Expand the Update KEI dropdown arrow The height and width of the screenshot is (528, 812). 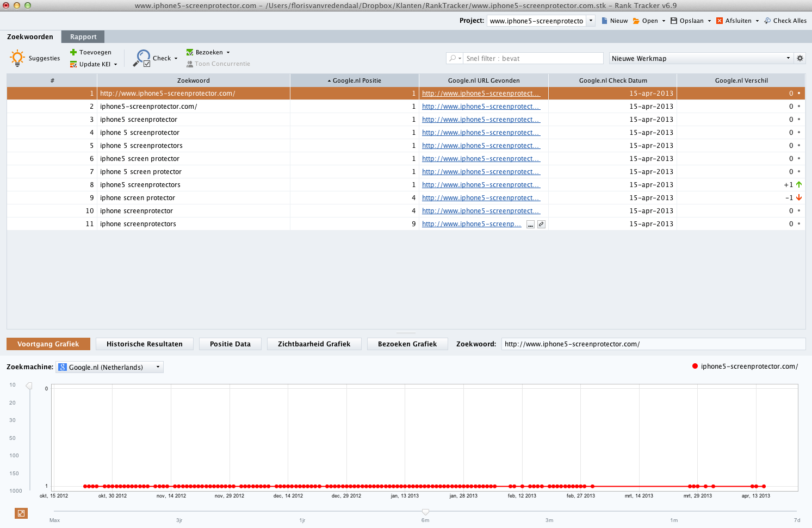click(116, 64)
